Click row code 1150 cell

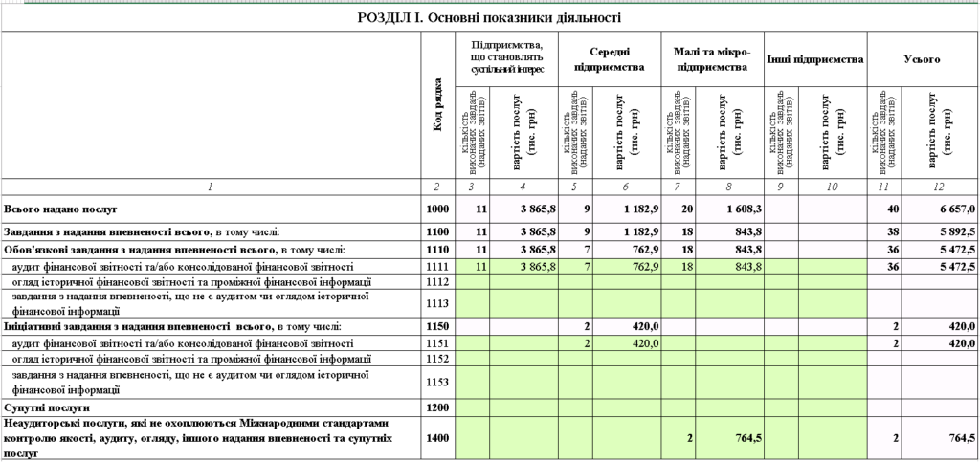[x=437, y=326]
